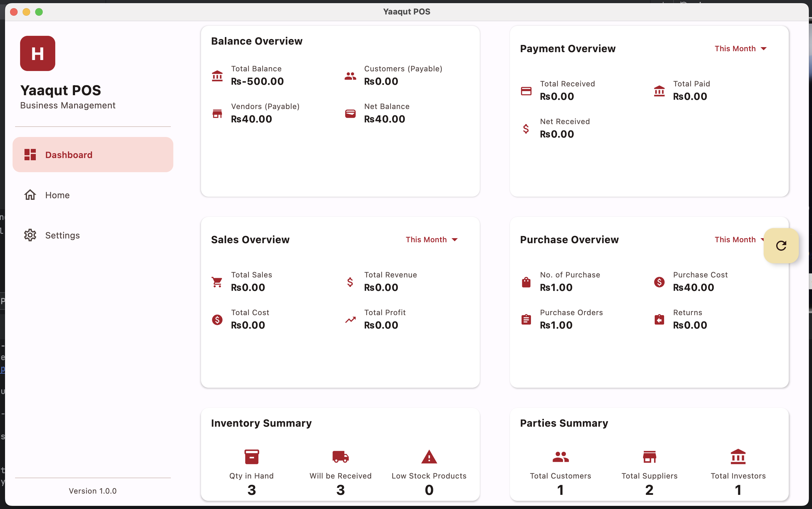Click the bank icon next to Total Paid
This screenshot has width=812, height=509.
coord(659,91)
